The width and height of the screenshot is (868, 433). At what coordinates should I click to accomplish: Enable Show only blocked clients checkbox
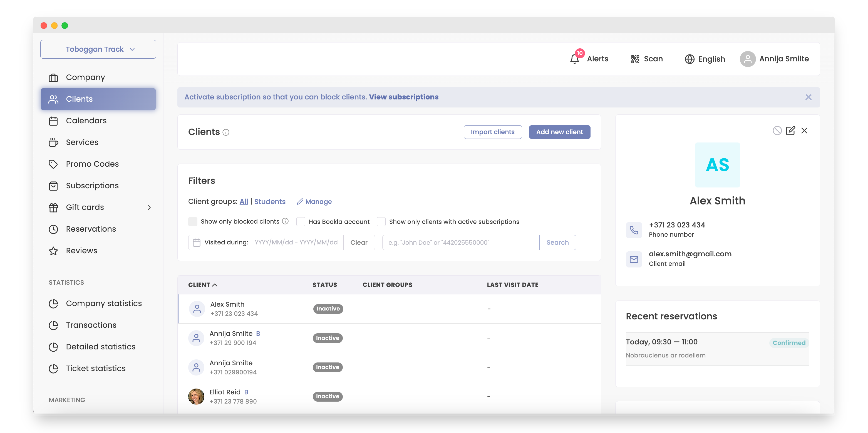coord(193,222)
